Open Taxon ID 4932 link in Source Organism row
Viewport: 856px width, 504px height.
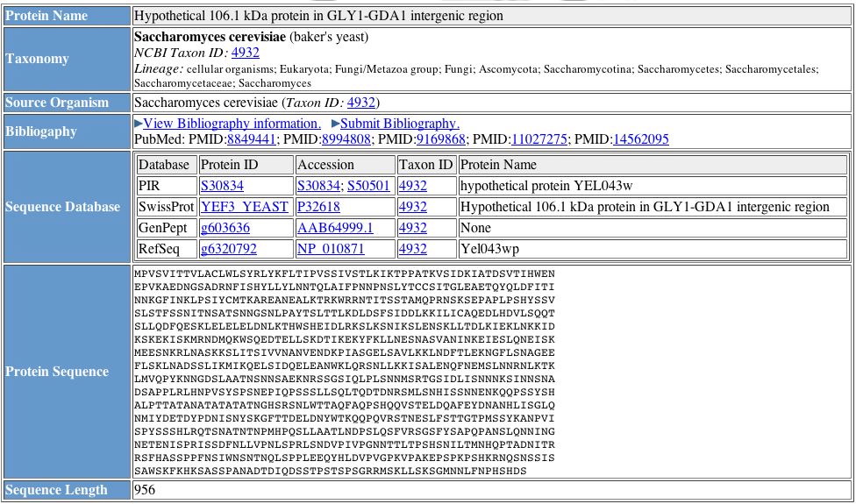[360, 103]
